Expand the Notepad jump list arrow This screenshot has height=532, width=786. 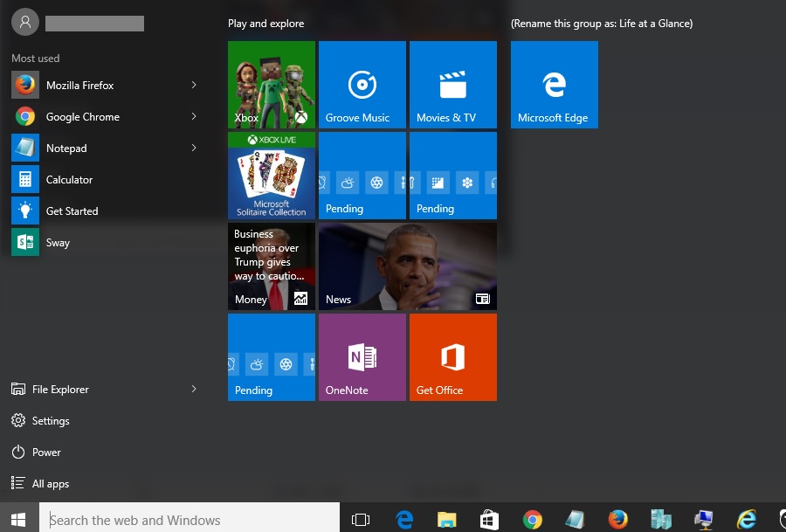[194, 148]
